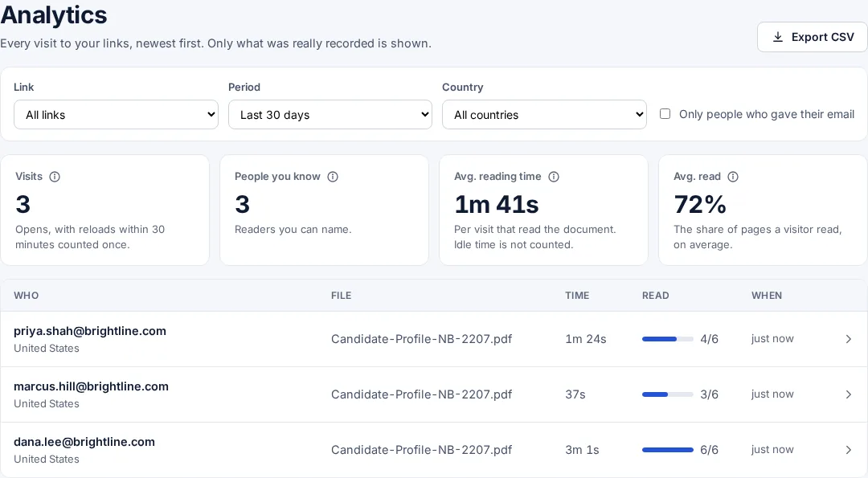Expand marcus.hill visit details chevron
This screenshot has width=868, height=478.
(x=848, y=394)
